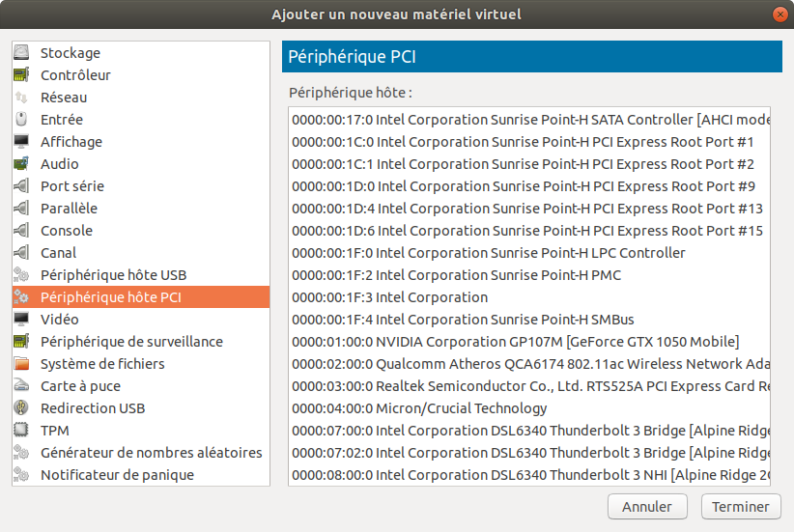The width and height of the screenshot is (794, 532).
Task: Click the Carte à puce icon
Action: (21, 386)
